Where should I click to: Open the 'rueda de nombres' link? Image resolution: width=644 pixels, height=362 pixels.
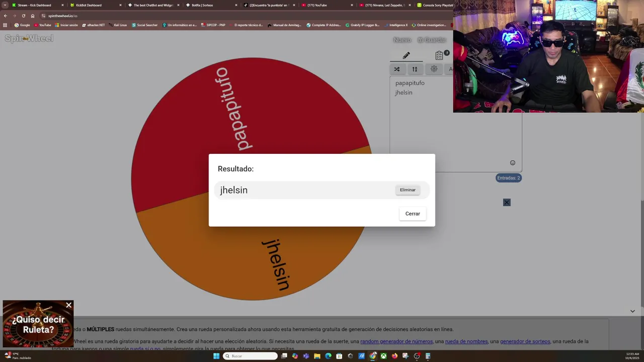[x=466, y=341]
